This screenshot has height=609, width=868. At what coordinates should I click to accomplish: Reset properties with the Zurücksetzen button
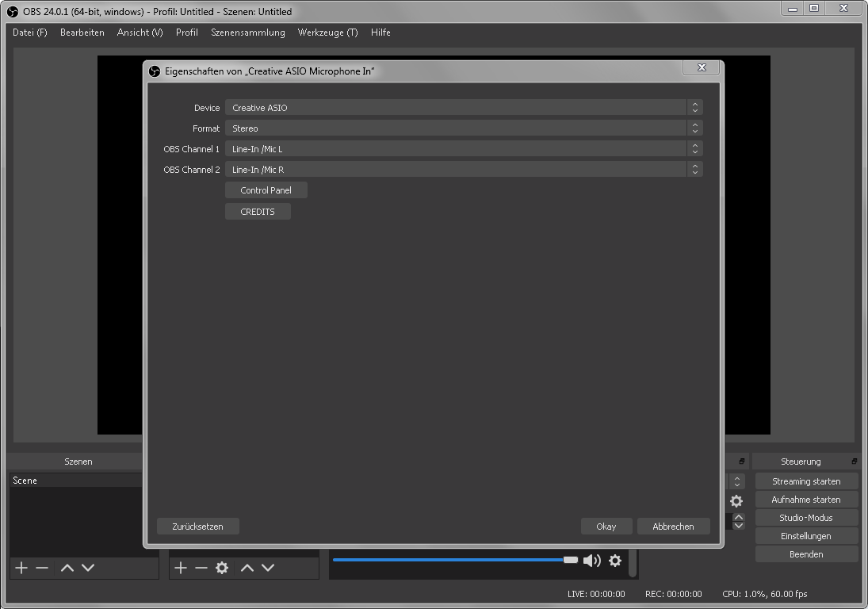click(x=197, y=527)
